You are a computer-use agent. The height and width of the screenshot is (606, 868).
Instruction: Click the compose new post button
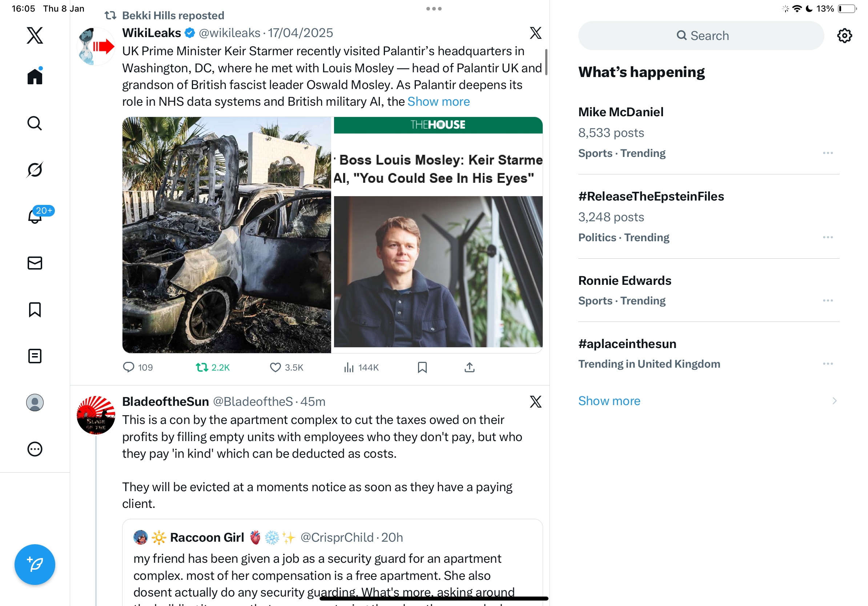click(x=35, y=565)
